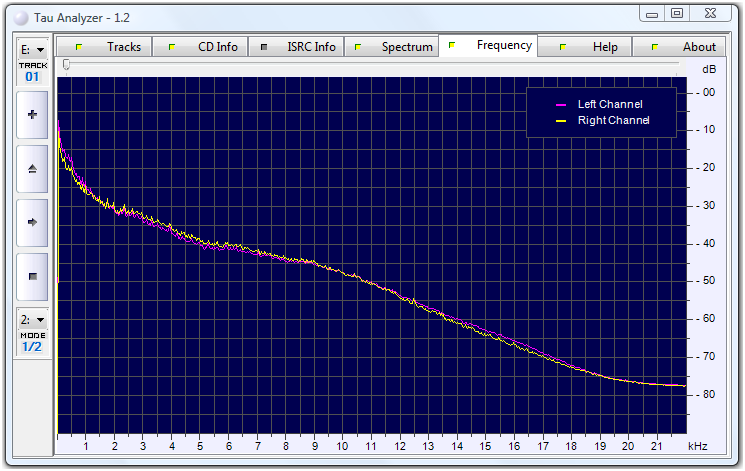Show the About tab
745x471 pixels.
(686, 47)
